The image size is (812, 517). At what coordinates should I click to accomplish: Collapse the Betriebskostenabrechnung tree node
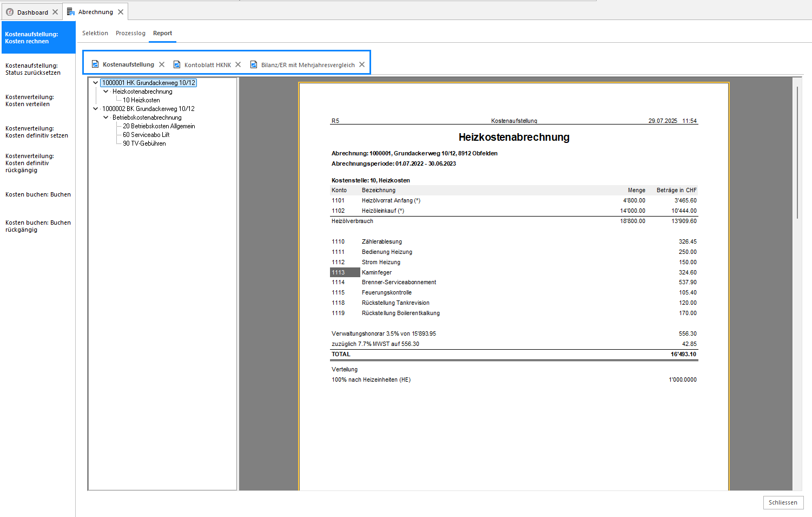[x=106, y=117]
